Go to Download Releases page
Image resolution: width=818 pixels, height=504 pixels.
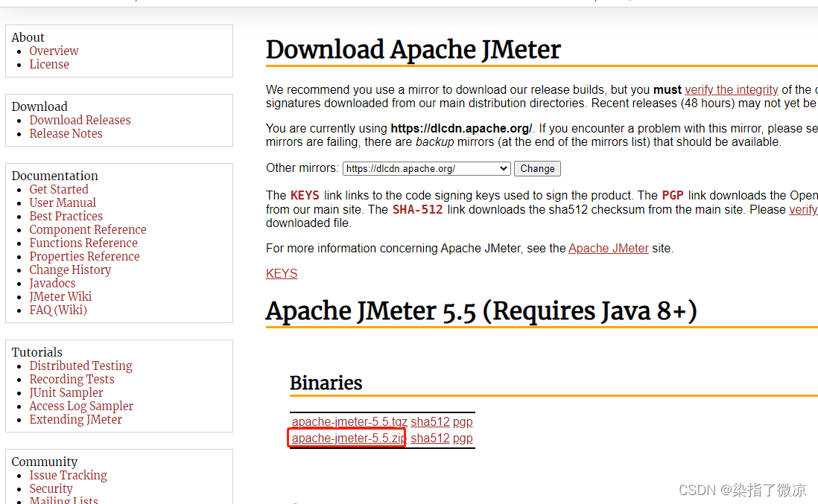point(80,121)
